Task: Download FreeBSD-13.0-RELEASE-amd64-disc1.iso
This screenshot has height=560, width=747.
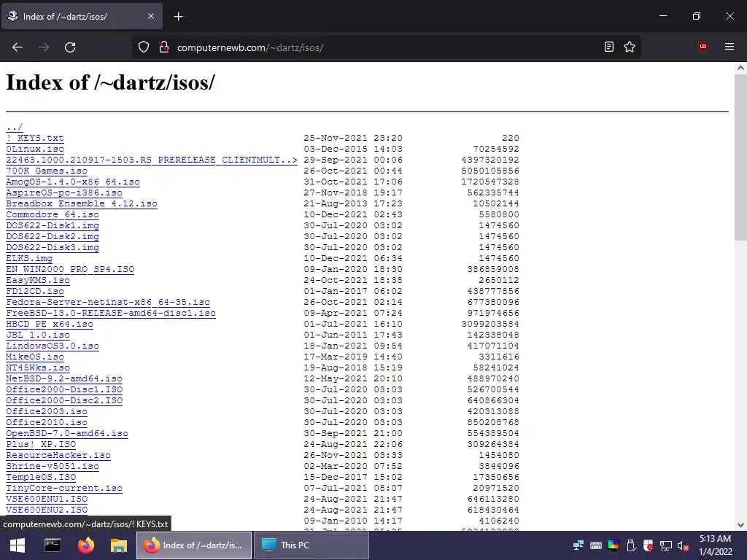Action: [x=111, y=314]
